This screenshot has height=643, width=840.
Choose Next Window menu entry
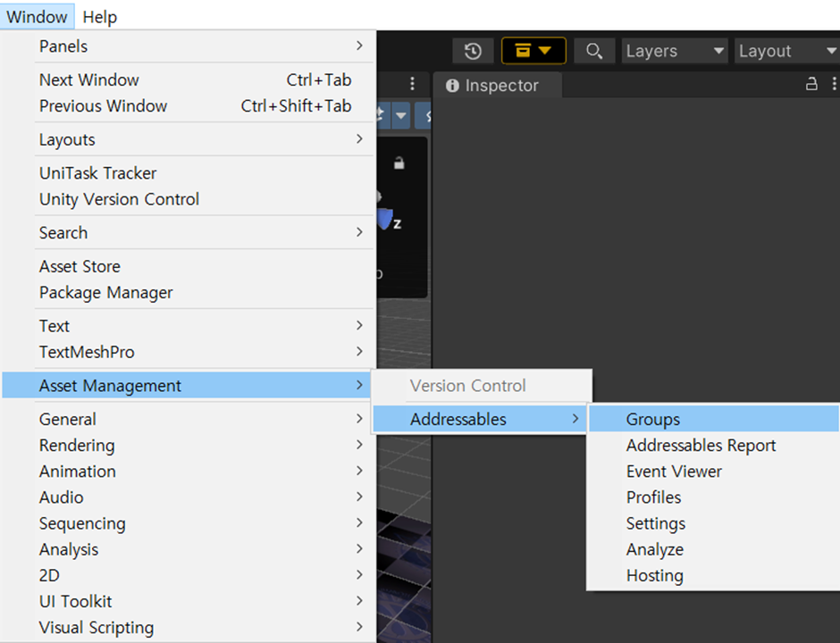point(188,79)
